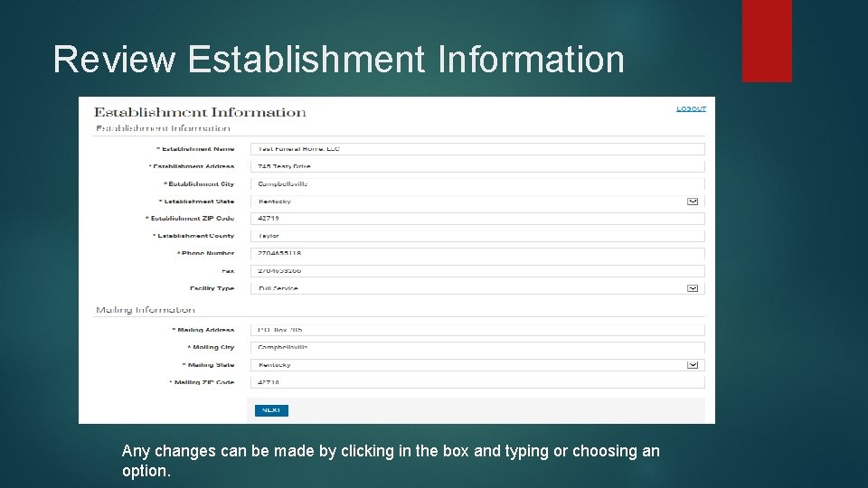Click the 'Facility Type' label text
This screenshot has width=868, height=488.
click(x=212, y=288)
